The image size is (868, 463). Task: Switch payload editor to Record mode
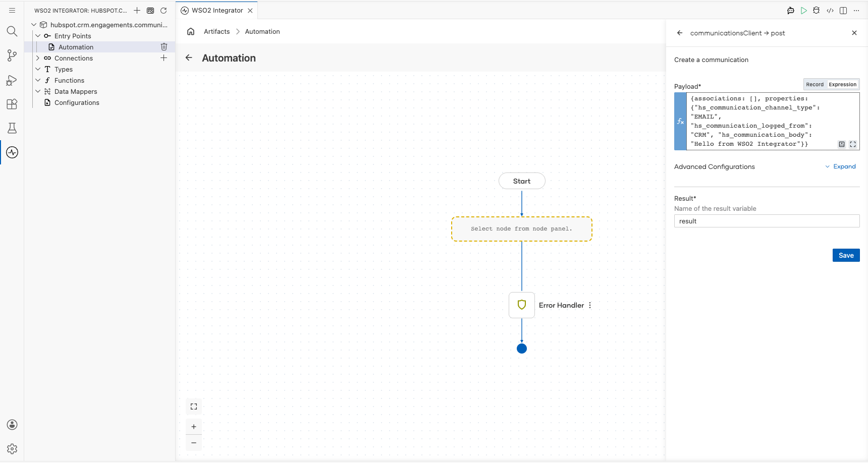pyautogui.click(x=815, y=84)
